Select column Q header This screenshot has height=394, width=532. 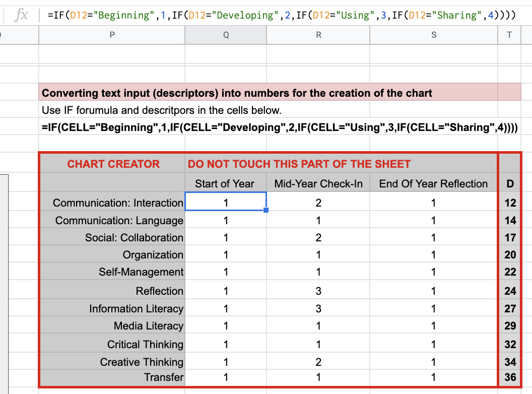tap(226, 35)
